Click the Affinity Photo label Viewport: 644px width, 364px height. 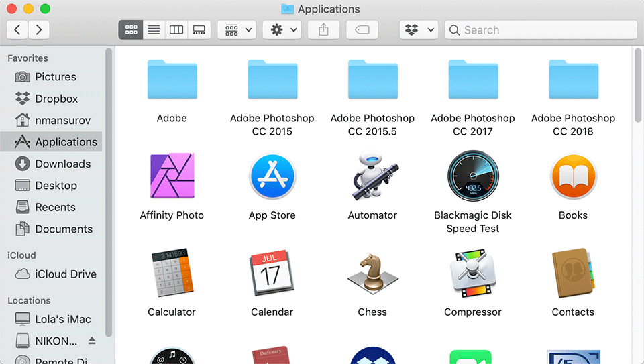pos(172,215)
